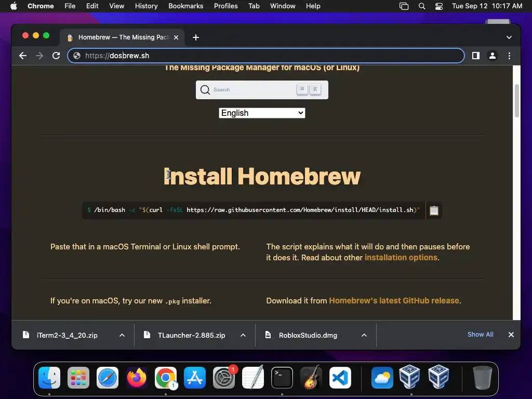Image resolution: width=532 pixels, height=399 pixels.
Task: Open the Help menu
Action: point(313,6)
